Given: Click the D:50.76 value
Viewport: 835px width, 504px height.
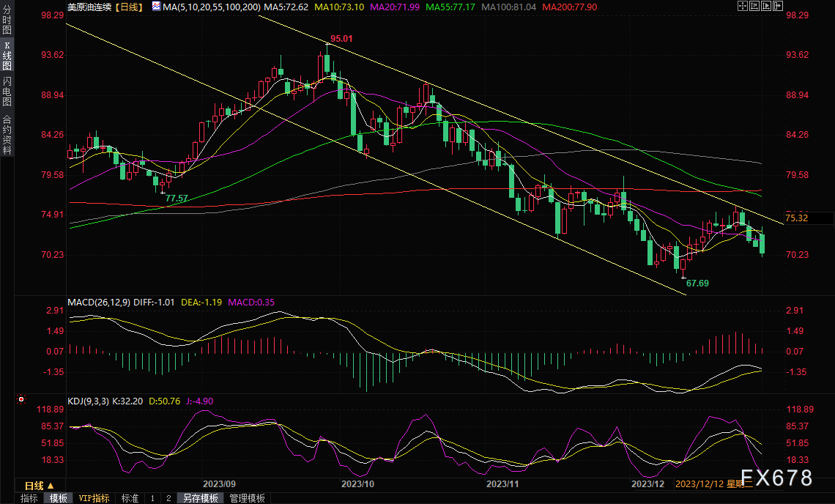Looking at the screenshot, I should tap(164, 401).
